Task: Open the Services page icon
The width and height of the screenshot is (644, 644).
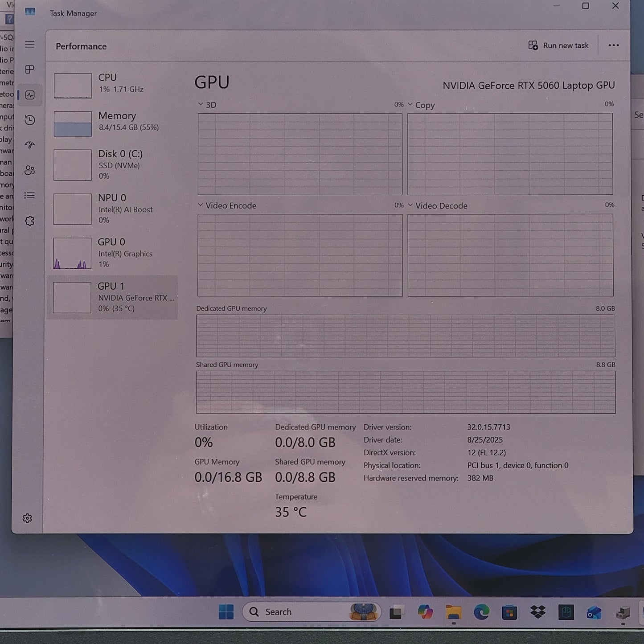Action: pos(29,221)
